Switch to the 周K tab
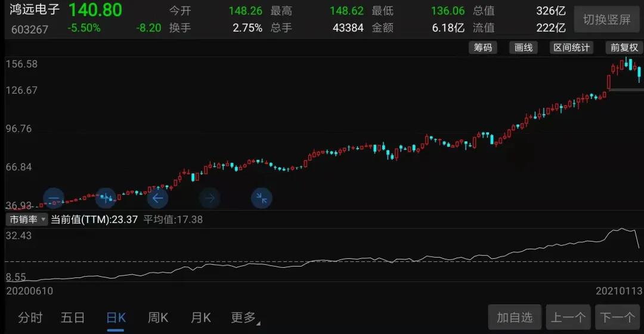The height and width of the screenshot is (334, 644). point(158,317)
